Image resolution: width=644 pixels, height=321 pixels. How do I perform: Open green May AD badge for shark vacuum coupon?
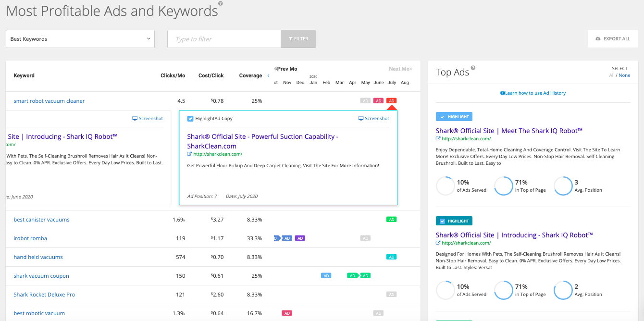click(366, 276)
